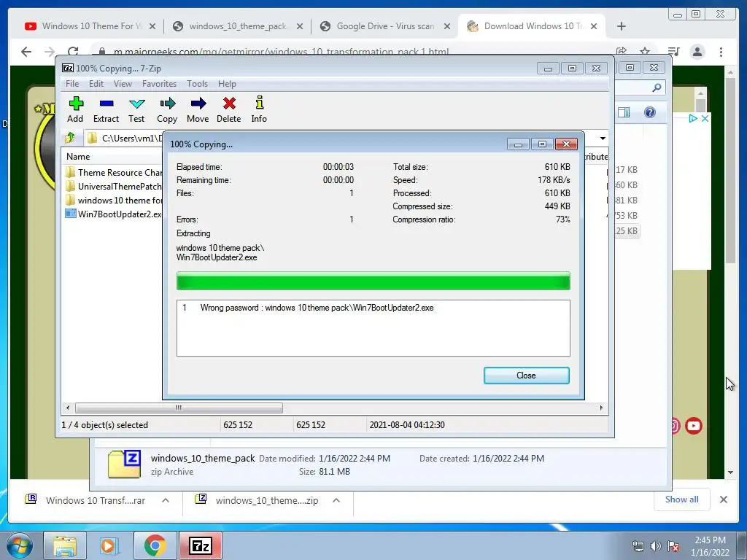The image size is (747, 560).
Task: Select the UniversalThemePatcher folder row
Action: tap(113, 186)
